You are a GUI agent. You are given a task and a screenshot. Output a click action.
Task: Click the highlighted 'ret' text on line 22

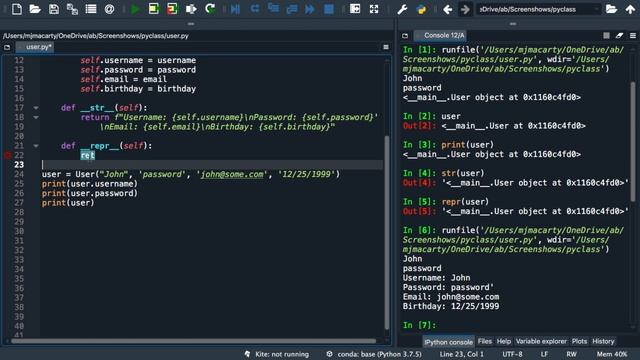point(87,155)
